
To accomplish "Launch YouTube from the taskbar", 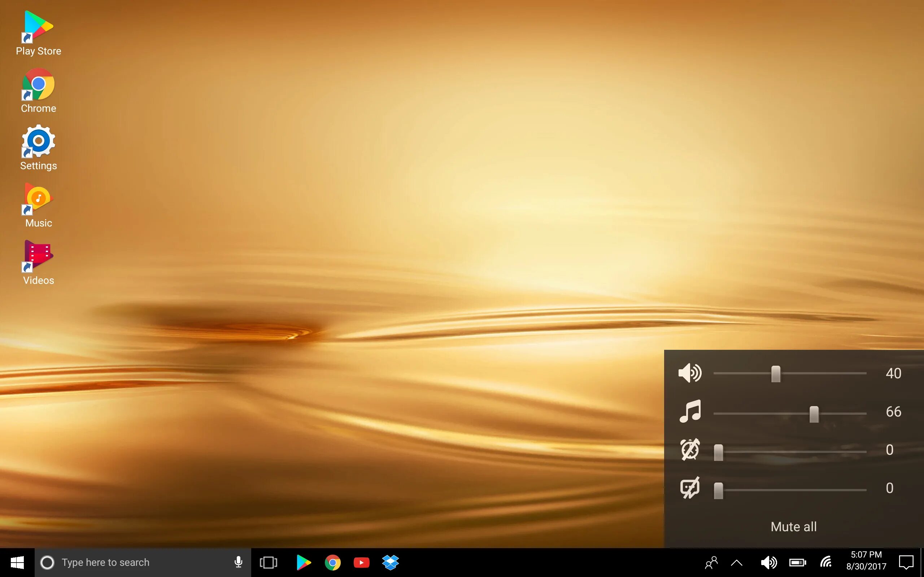I will point(361,563).
